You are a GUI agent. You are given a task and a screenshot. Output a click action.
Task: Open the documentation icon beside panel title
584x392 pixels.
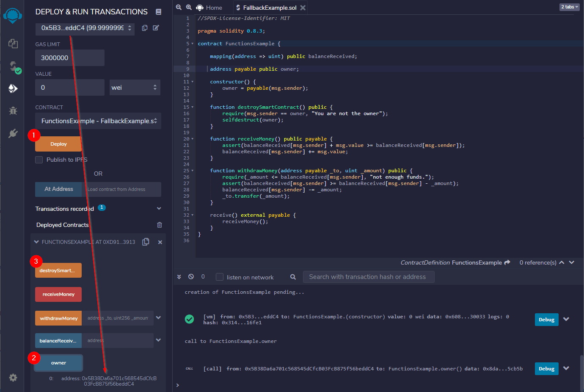[x=158, y=12]
